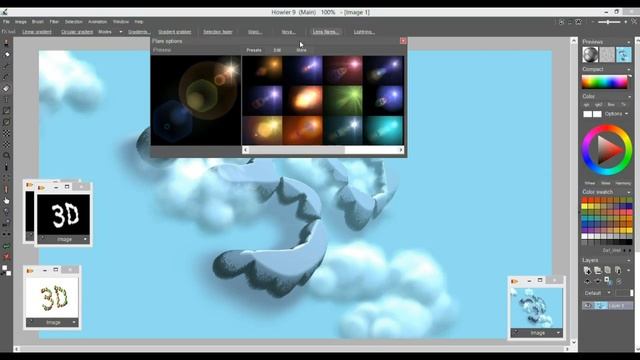Click the primary white color box
This screenshot has height=360, width=640.
(x=587, y=114)
